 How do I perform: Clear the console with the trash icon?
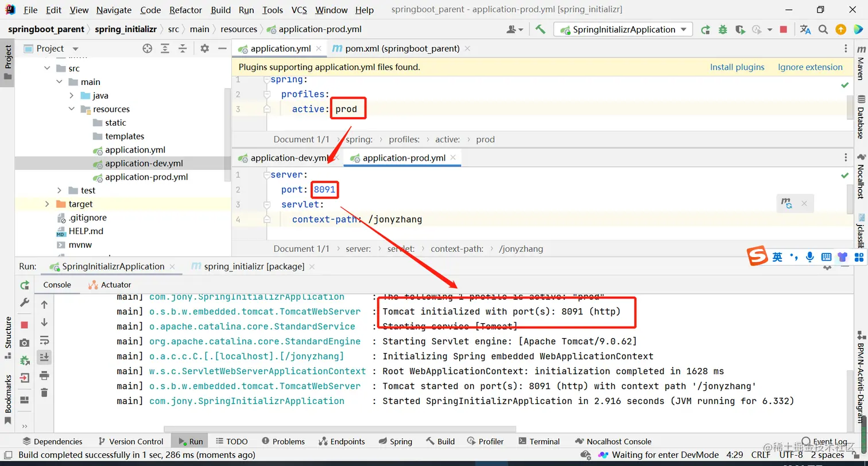pos(44,393)
